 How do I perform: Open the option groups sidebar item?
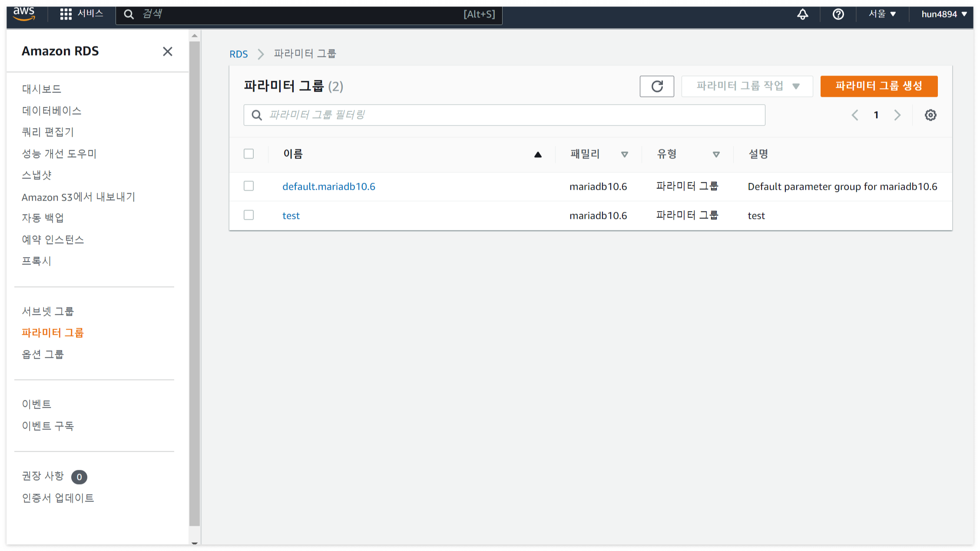tap(43, 354)
